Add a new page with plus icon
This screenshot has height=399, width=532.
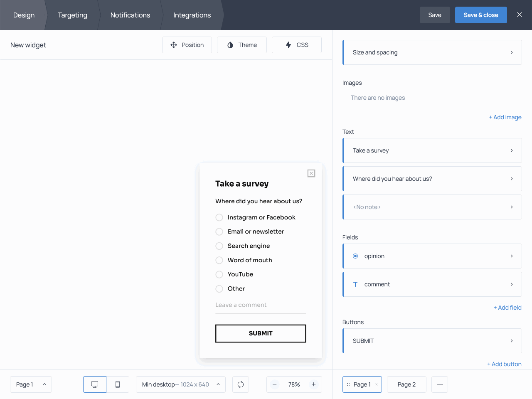coord(440,384)
